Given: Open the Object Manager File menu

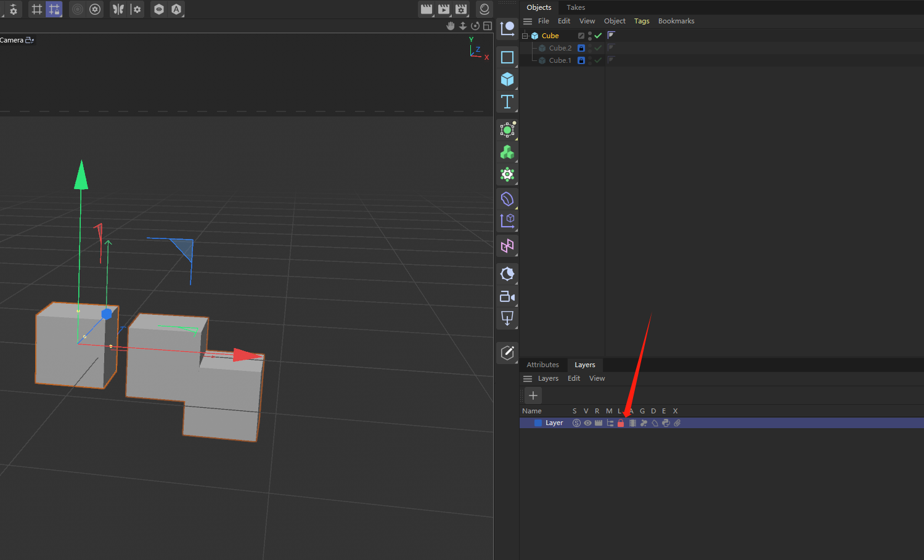Looking at the screenshot, I should [x=544, y=21].
